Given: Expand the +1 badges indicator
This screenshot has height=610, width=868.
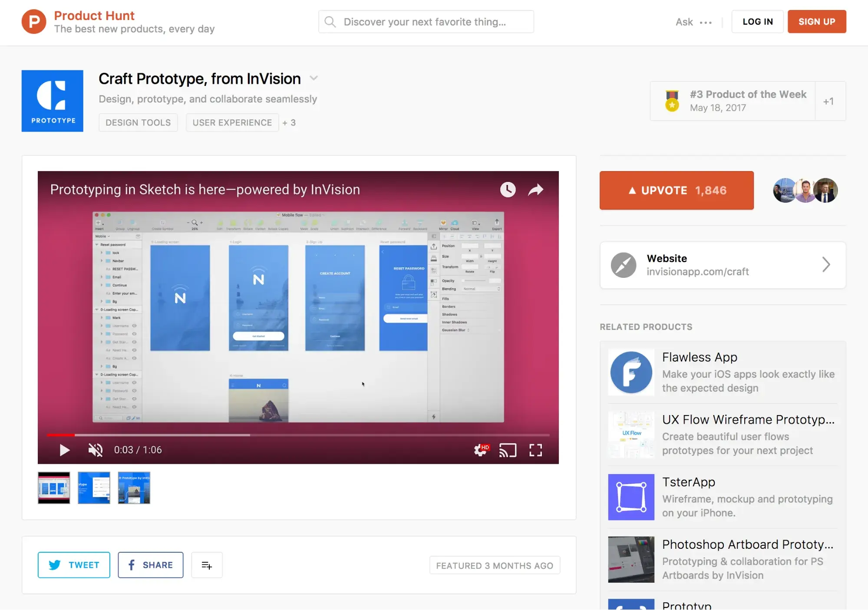Looking at the screenshot, I should 828,101.
